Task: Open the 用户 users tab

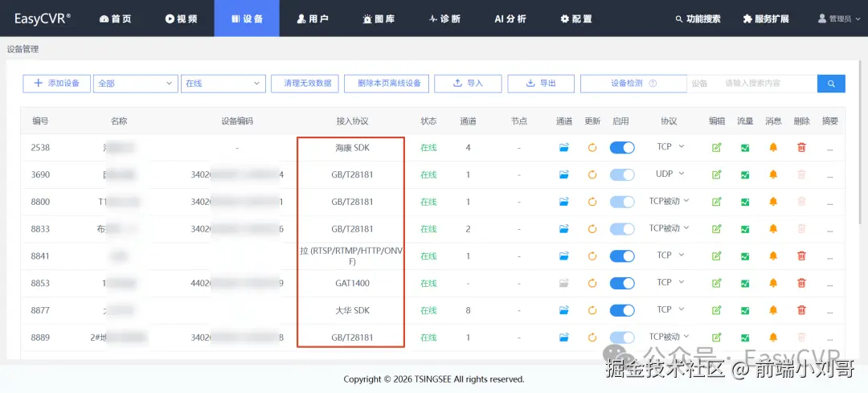Action: click(312, 18)
